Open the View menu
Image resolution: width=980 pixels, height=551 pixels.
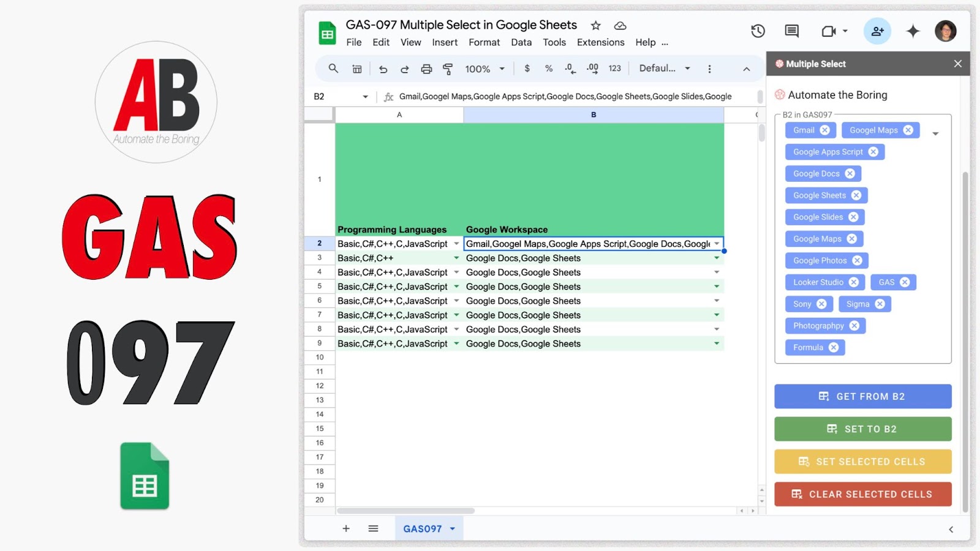[x=411, y=42]
